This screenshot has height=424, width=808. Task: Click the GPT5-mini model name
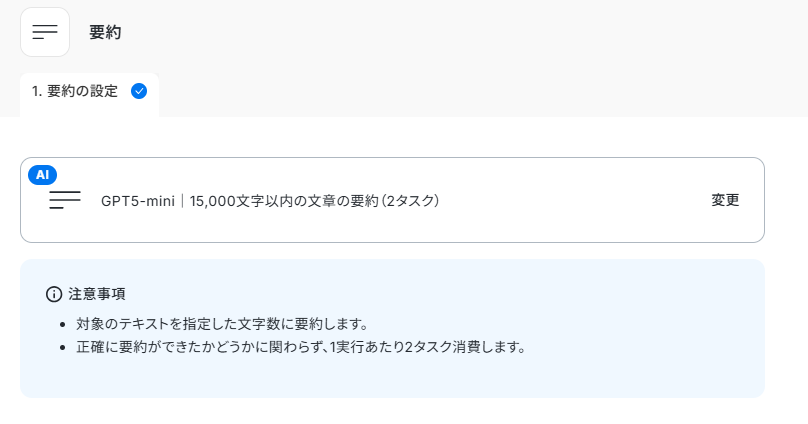pos(138,200)
